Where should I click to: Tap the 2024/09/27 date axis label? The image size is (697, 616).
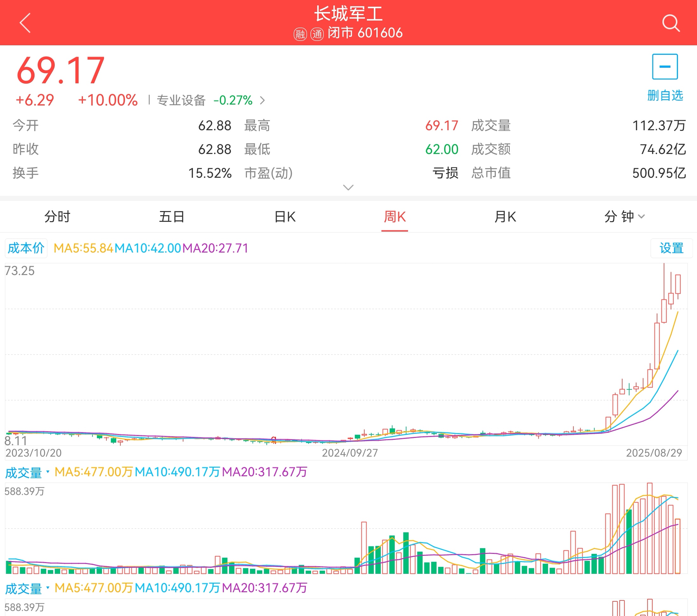(350, 453)
